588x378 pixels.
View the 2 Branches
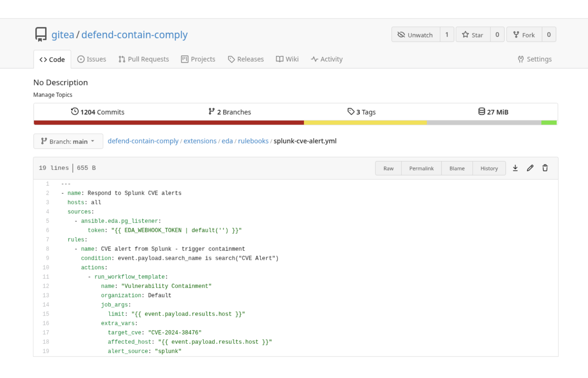230,112
